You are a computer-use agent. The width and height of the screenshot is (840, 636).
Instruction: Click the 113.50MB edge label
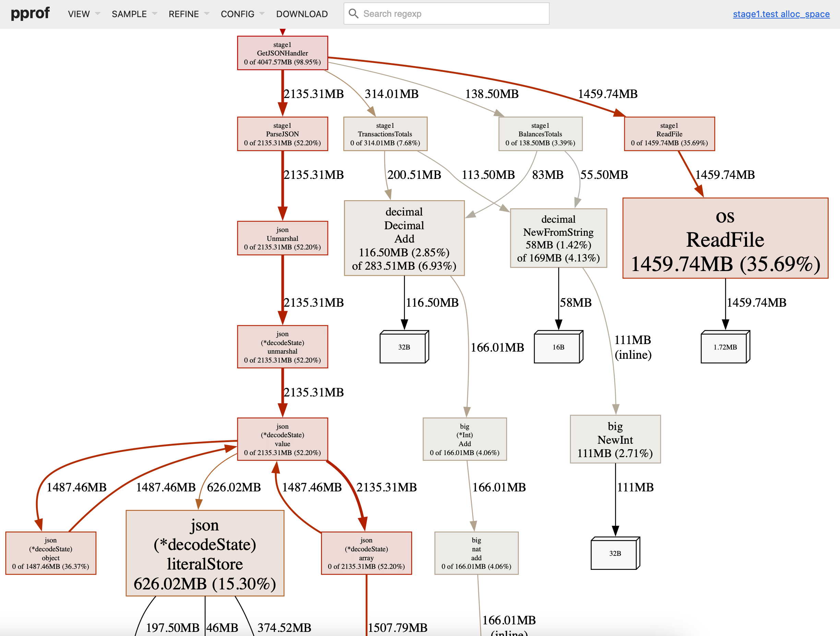click(488, 174)
